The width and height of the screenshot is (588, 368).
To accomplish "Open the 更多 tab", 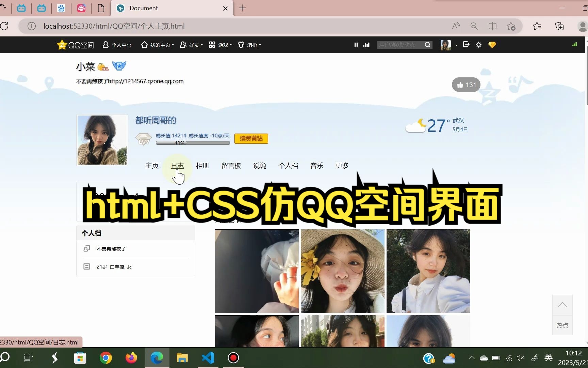I will pos(342,166).
